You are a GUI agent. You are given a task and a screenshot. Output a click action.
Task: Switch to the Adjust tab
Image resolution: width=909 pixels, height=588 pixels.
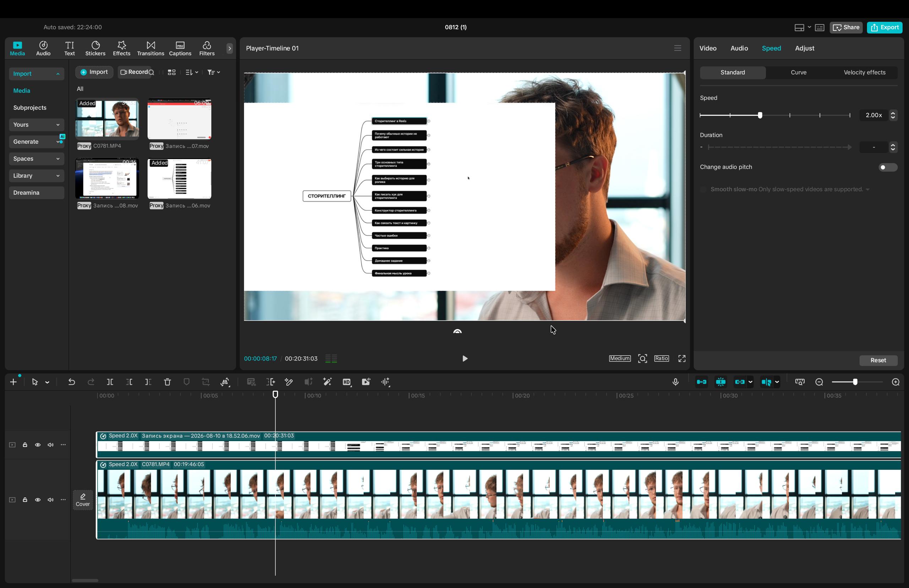tap(804, 48)
